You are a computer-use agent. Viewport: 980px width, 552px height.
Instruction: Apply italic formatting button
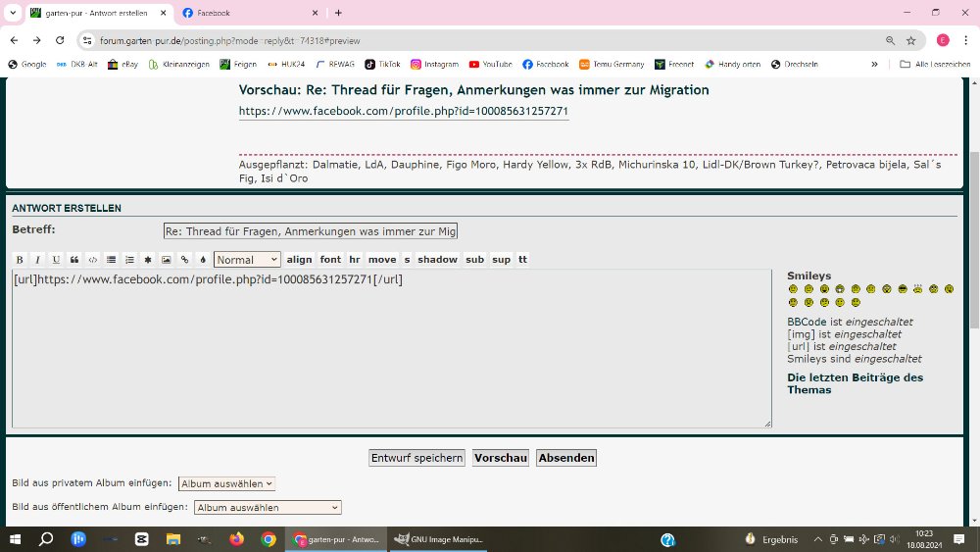click(37, 260)
